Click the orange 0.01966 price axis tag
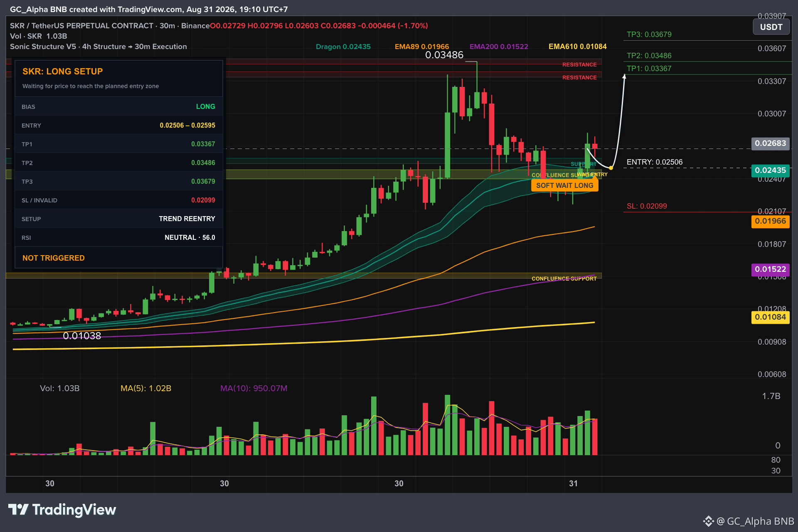Screen dimensions: 798x532 (x=771, y=221)
